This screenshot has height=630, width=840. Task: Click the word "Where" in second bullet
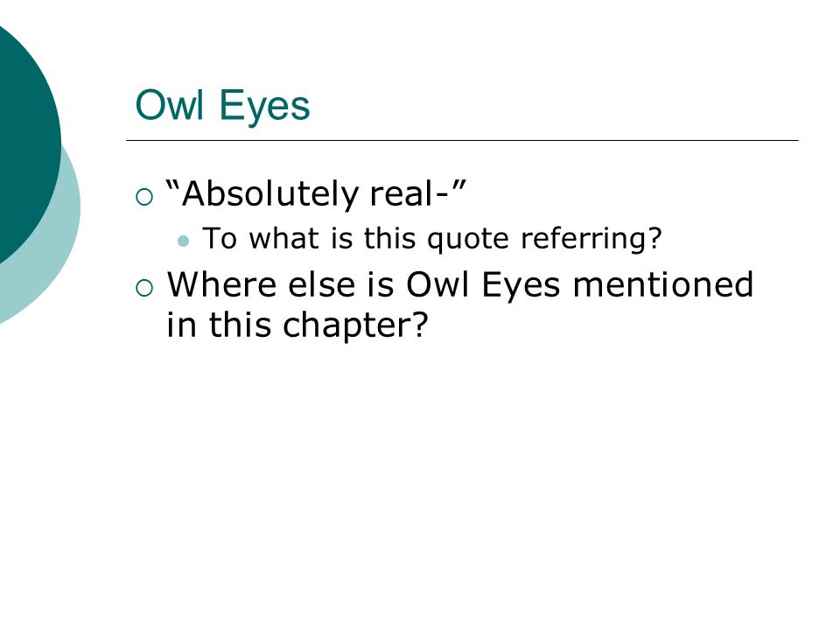[220, 283]
